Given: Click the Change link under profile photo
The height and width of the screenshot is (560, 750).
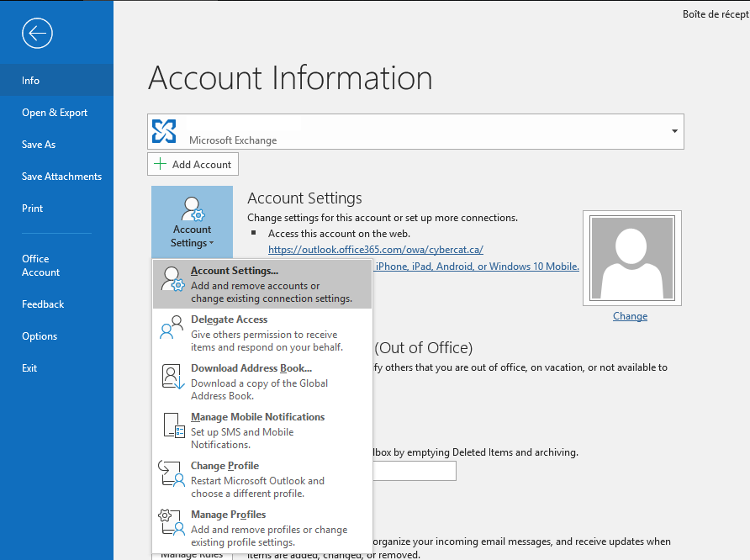Looking at the screenshot, I should click(x=630, y=316).
